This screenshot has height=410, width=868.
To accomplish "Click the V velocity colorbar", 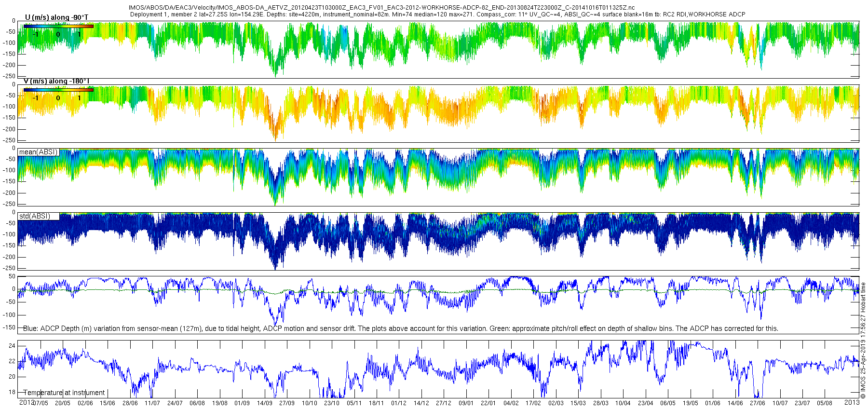I will click(x=58, y=90).
